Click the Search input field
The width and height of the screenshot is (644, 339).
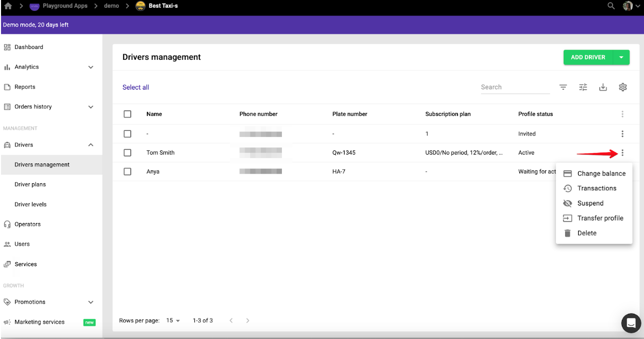coord(515,87)
